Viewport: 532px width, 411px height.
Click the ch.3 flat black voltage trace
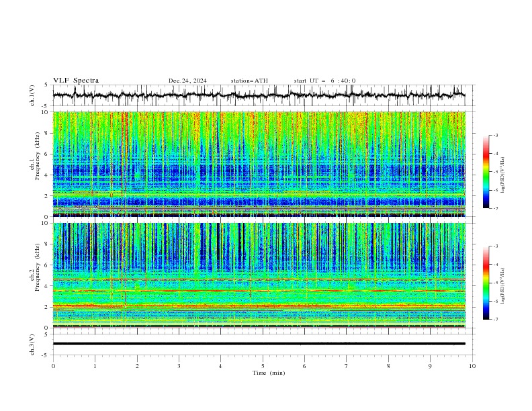pos(259,344)
